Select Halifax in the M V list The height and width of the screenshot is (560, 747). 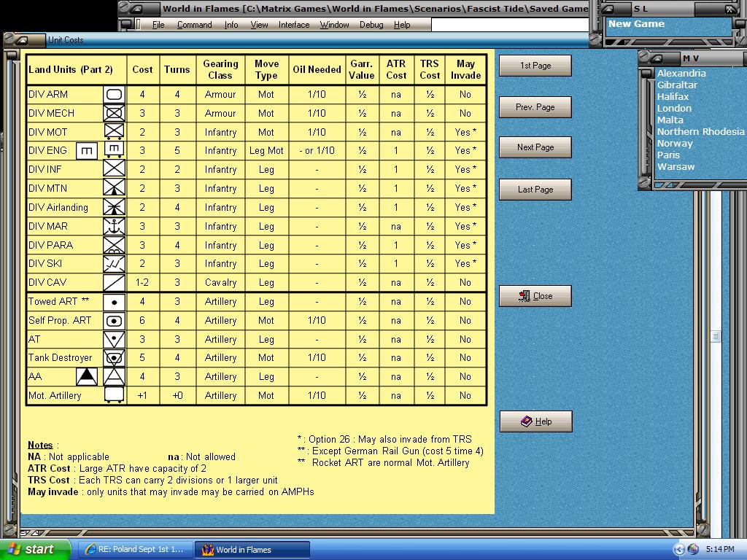click(673, 97)
